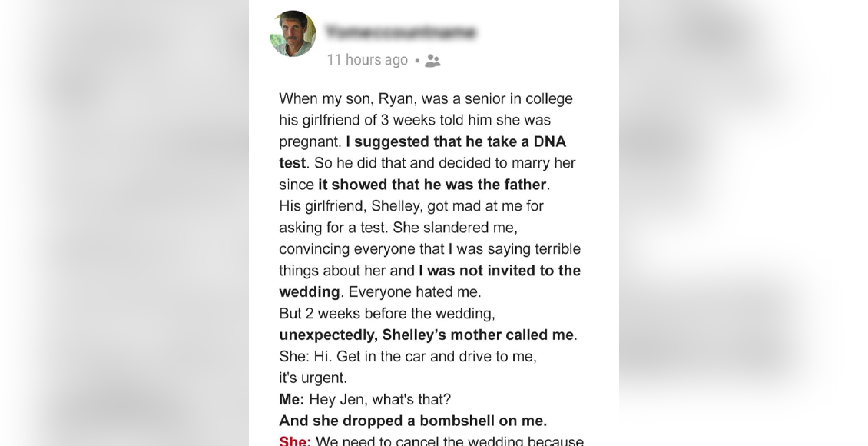The width and height of the screenshot is (868, 446).
Task: Click the bold "I was not invited to the" text
Action: point(500,271)
